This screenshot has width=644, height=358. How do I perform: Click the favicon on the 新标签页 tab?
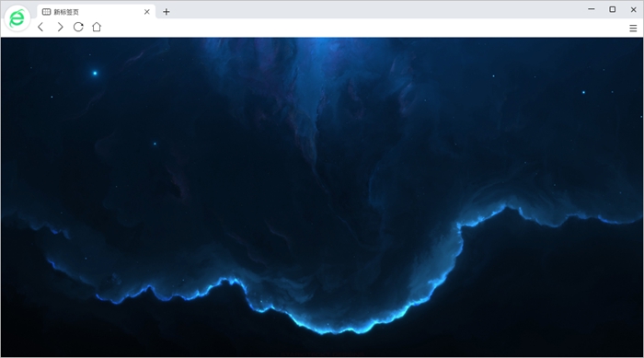coord(46,12)
